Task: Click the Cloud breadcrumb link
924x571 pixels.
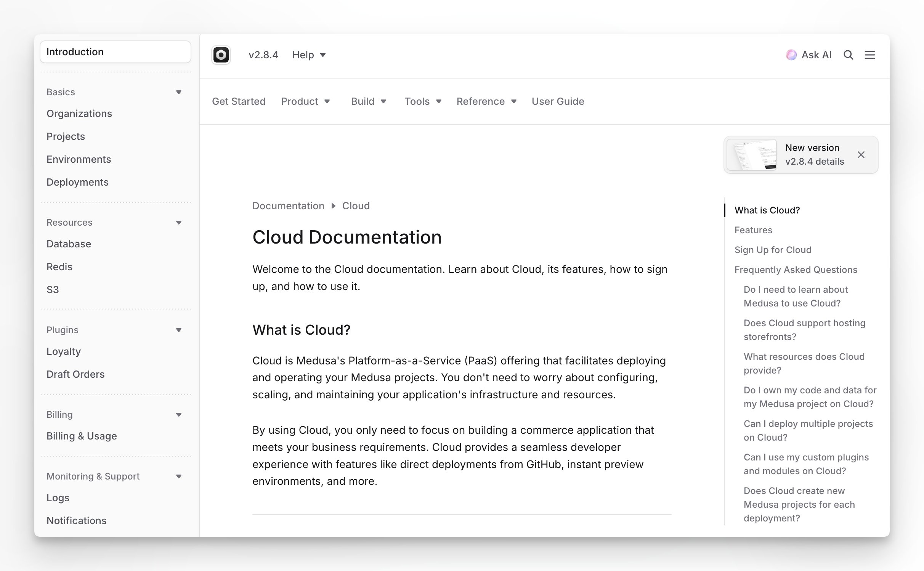Action: point(356,206)
